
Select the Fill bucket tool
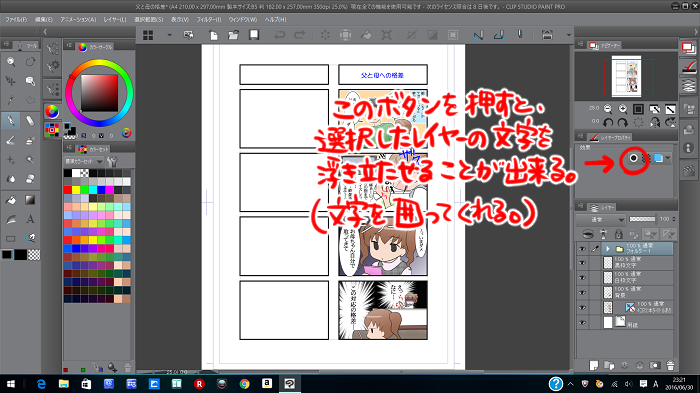[x=11, y=200]
